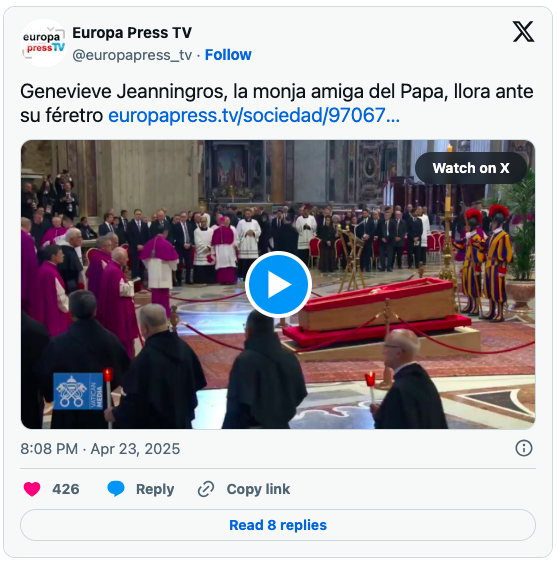Open Read 8 replies
The width and height of the screenshot is (558, 562).
278,525
